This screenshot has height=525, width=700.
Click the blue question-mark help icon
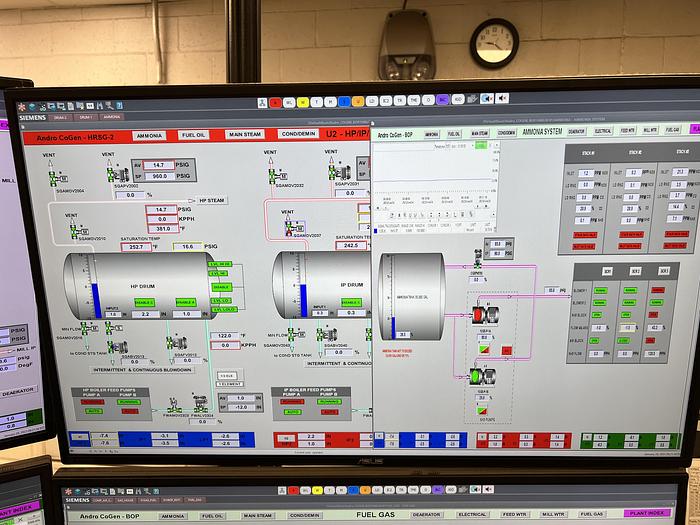pos(119,105)
